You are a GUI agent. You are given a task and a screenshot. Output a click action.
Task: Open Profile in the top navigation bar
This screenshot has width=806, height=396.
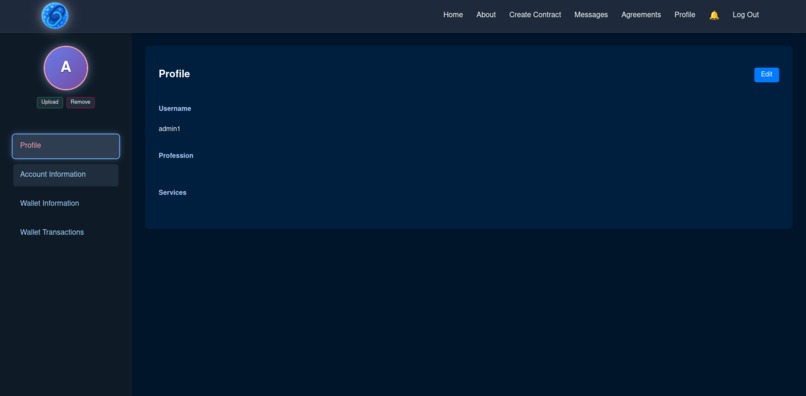pos(685,15)
